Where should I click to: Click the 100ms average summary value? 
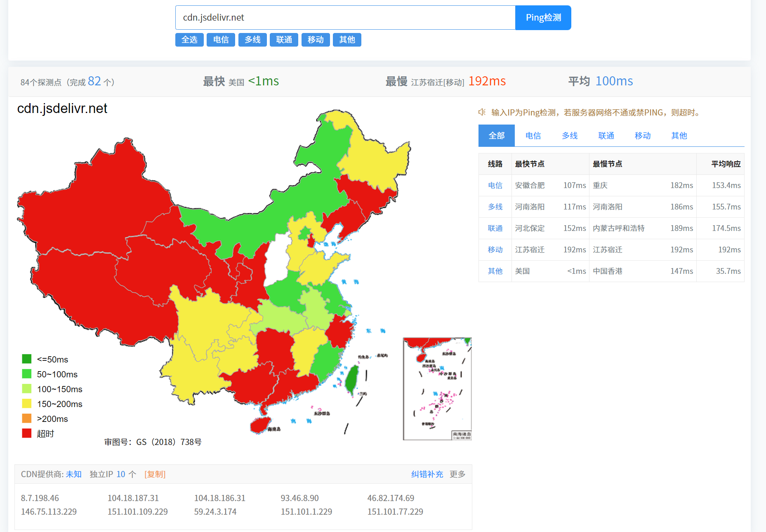[x=614, y=81]
